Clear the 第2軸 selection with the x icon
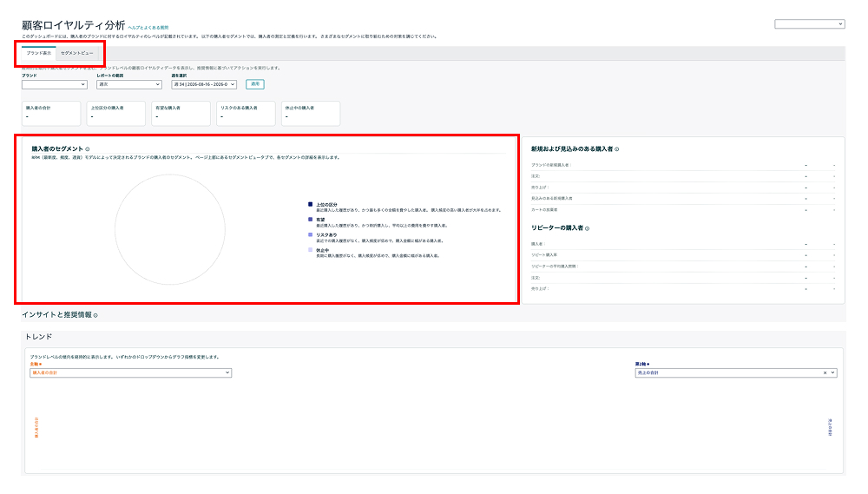Screen dimensions: 868x494 pos(825,372)
